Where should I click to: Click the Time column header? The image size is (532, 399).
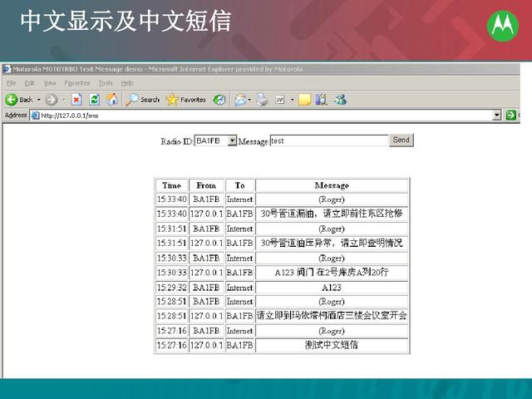click(172, 185)
